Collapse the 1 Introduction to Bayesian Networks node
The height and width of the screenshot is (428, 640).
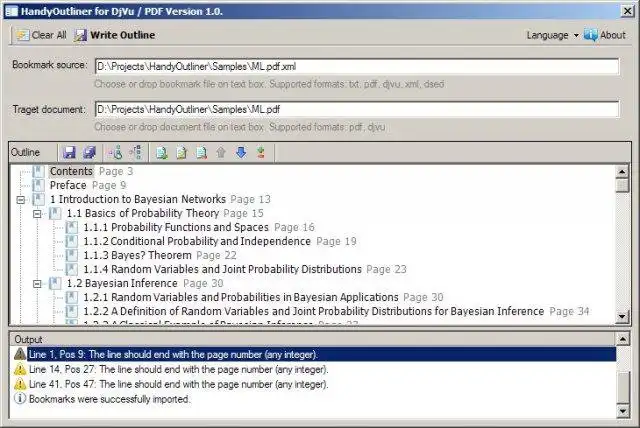[x=20, y=200]
